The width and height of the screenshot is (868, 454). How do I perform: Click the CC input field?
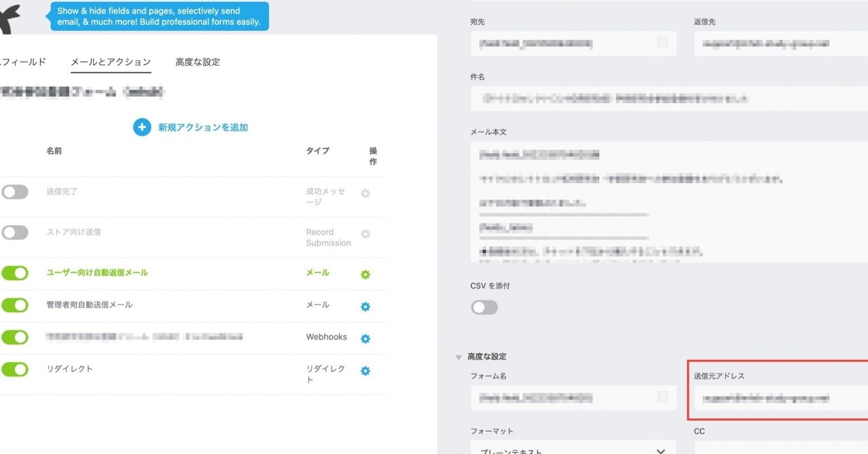coord(781,447)
